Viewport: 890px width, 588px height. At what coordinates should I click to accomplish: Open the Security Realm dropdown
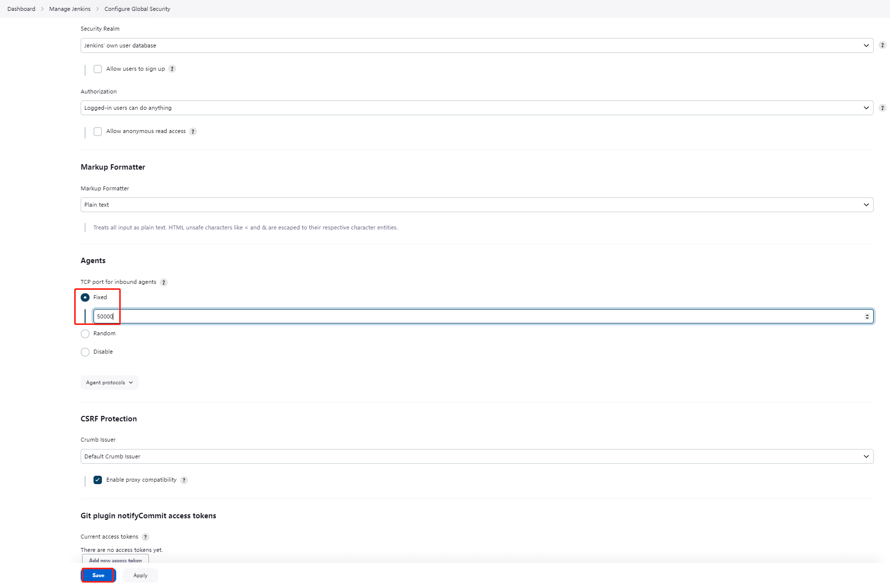[x=477, y=45]
